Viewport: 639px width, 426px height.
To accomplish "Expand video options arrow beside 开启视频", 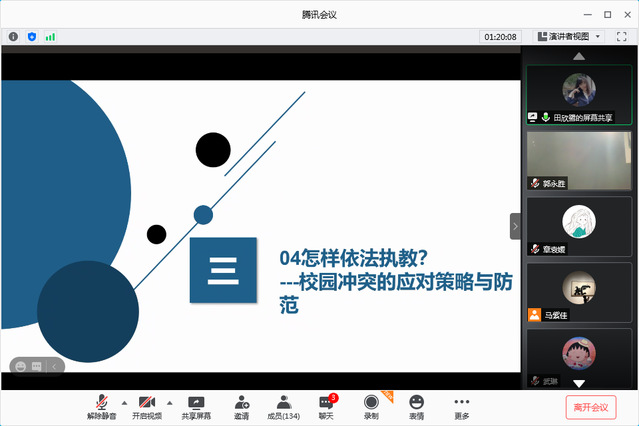I will click(x=170, y=401).
